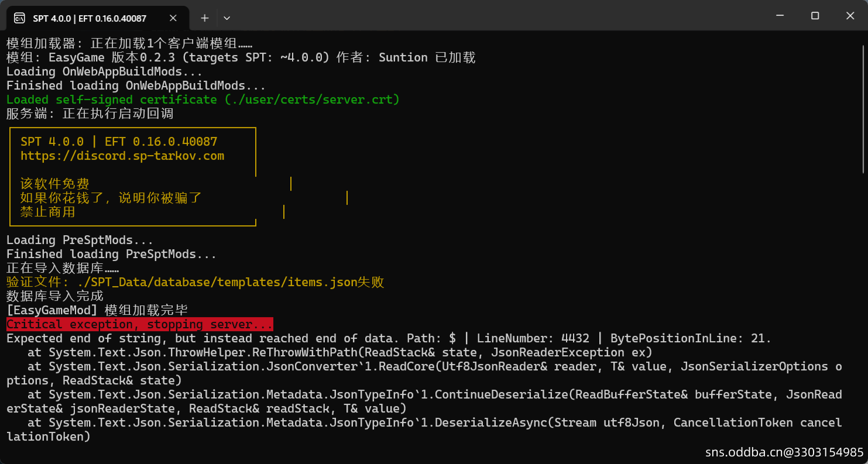Click the [EasyGameMod] 模组加载完毕 line
The width and height of the screenshot is (868, 464).
97,311
